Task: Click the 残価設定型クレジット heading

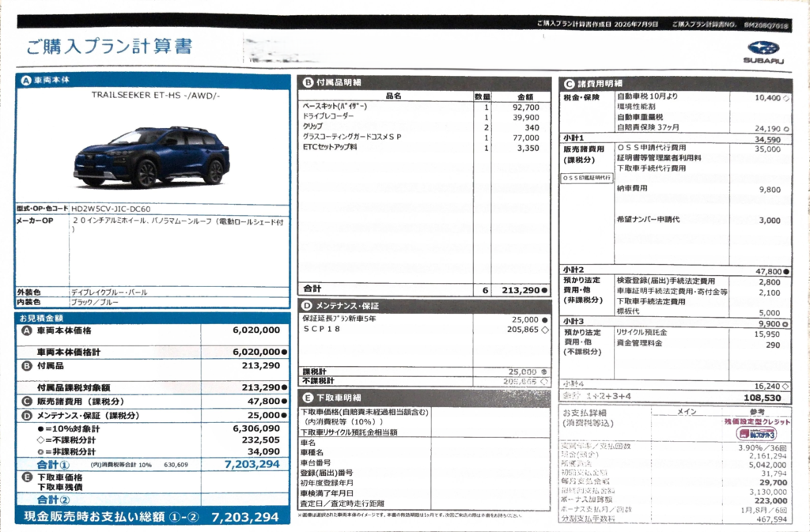Action: click(757, 421)
